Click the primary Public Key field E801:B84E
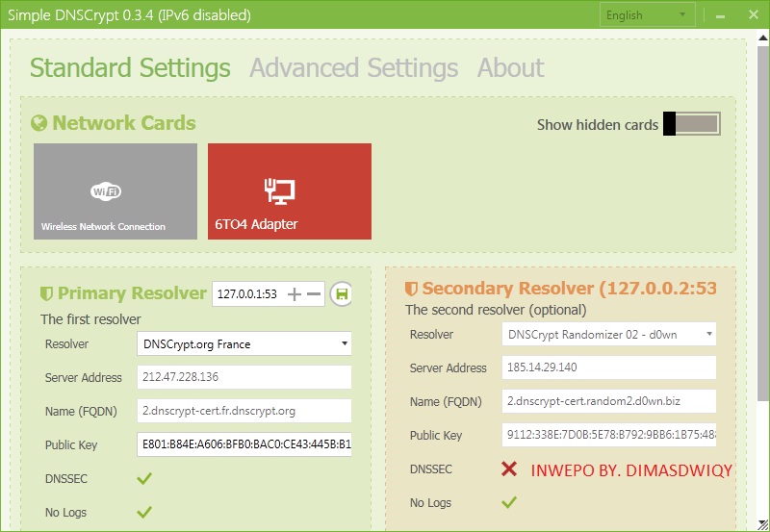Screen dimensions: 770x532 click(x=244, y=444)
